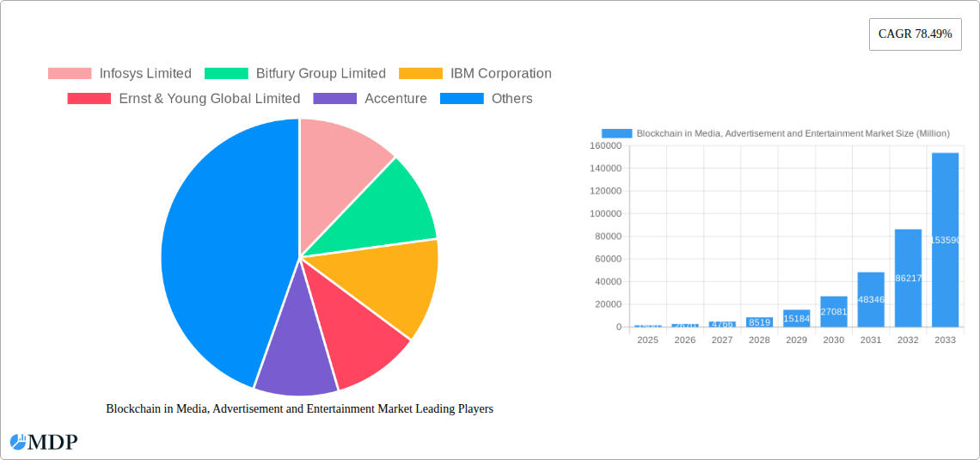
Task: Click the Ernst & Young legend color swatch
Action: click(89, 99)
